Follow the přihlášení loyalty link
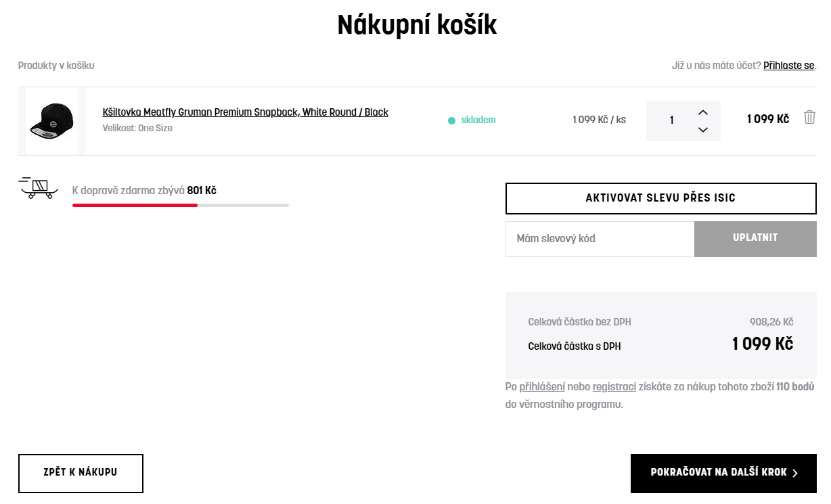 pyautogui.click(x=542, y=387)
